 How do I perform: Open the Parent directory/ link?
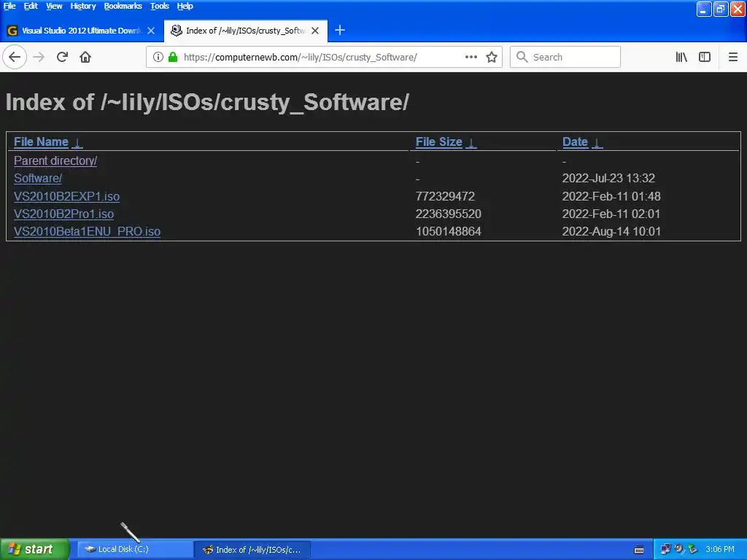click(55, 161)
